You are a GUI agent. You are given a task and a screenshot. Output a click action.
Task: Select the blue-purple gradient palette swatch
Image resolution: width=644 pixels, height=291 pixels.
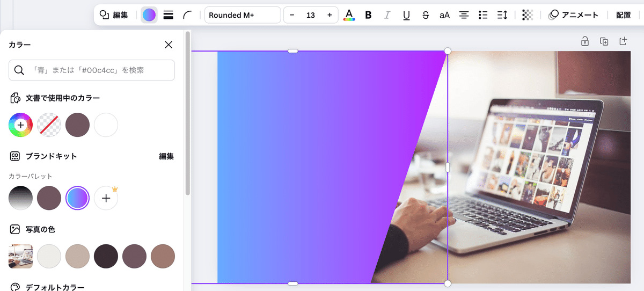coord(77,198)
